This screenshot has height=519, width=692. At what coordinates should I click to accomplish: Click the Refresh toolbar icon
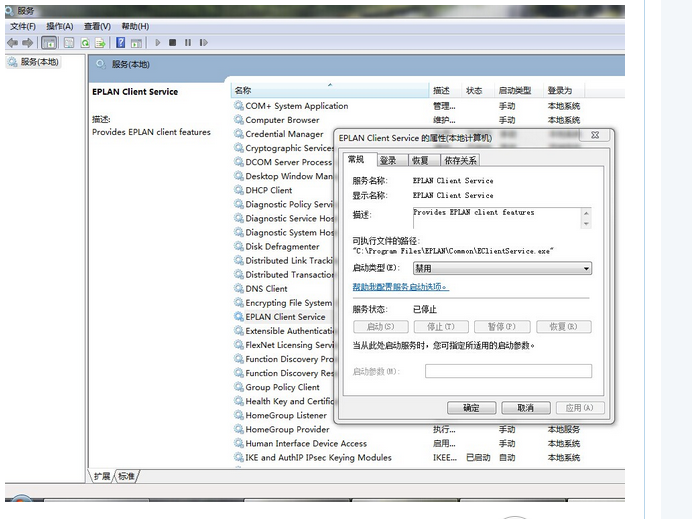[85, 43]
